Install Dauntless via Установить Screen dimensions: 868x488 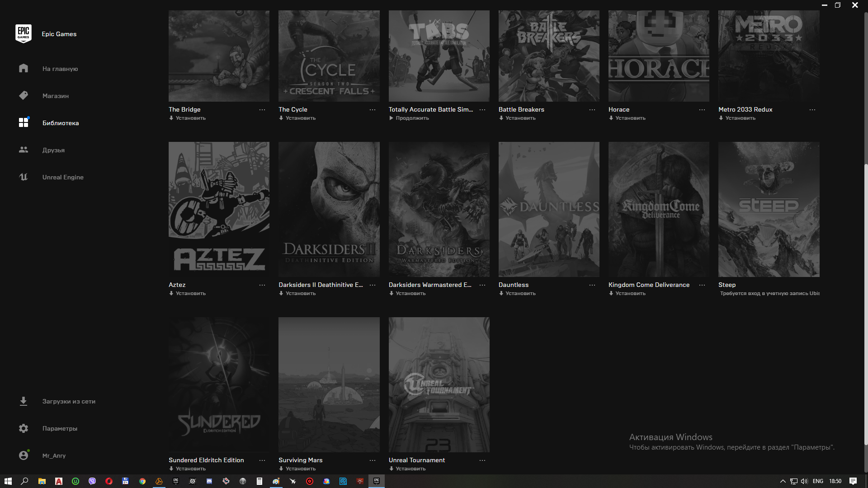[x=517, y=293]
